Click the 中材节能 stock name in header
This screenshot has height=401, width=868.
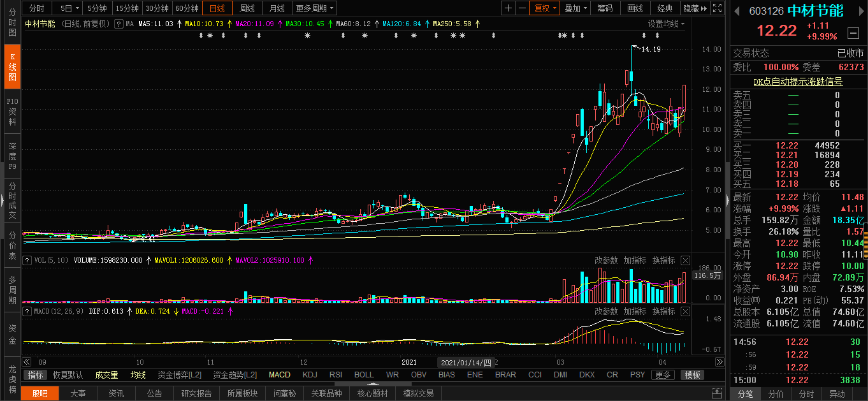[x=815, y=11]
